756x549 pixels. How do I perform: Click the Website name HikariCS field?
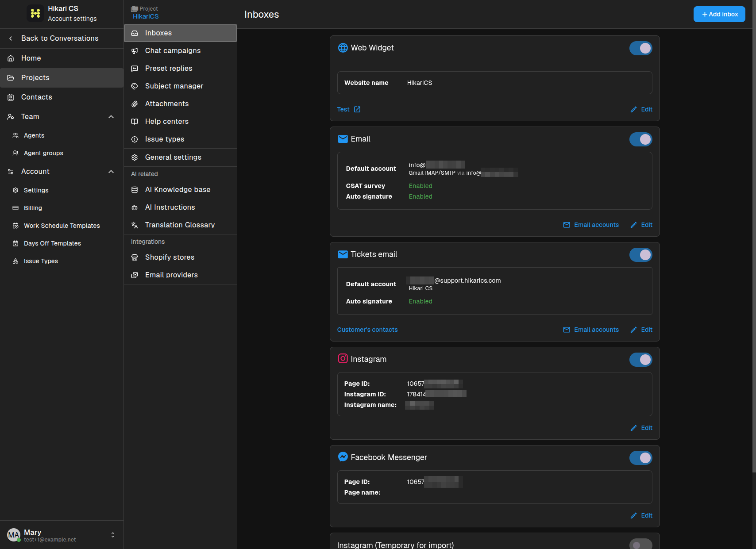tap(494, 83)
